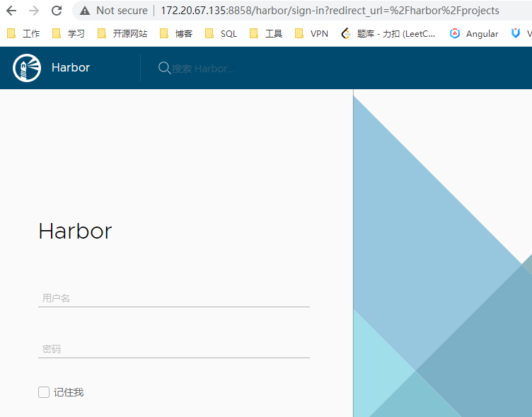Open the 工作 bookmark folder
This screenshot has height=417, width=532.
(x=23, y=33)
